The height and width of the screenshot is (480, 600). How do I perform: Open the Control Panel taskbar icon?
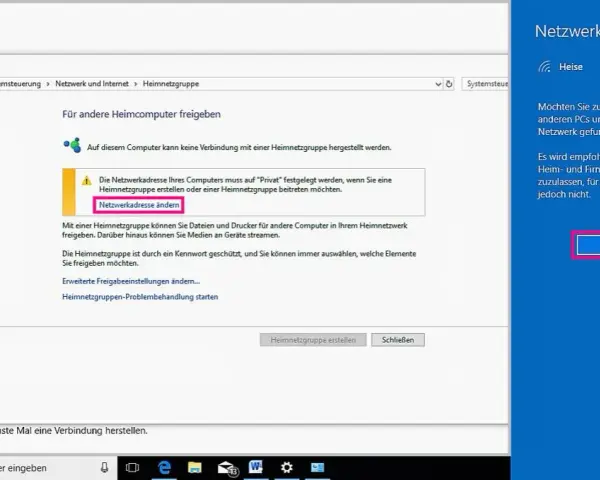317,467
